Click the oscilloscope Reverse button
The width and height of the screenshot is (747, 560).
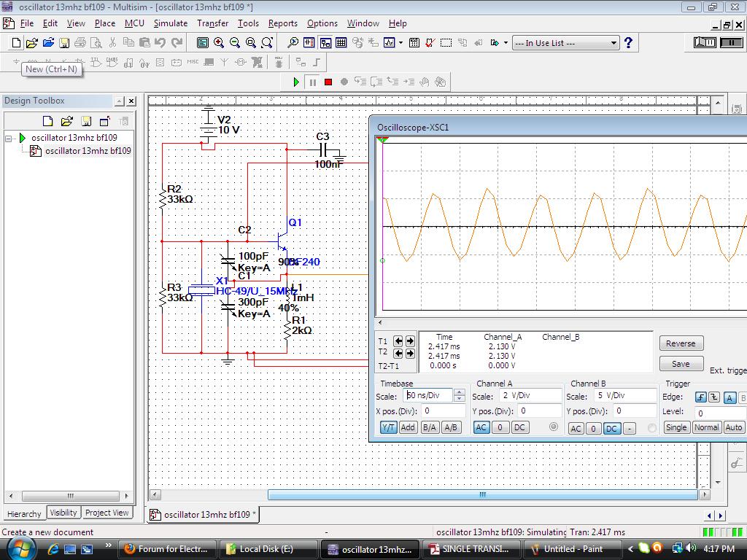pyautogui.click(x=681, y=343)
